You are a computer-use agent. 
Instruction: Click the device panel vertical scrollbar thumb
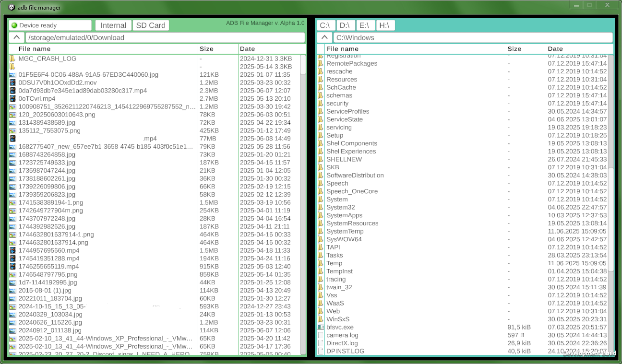coord(303,64)
